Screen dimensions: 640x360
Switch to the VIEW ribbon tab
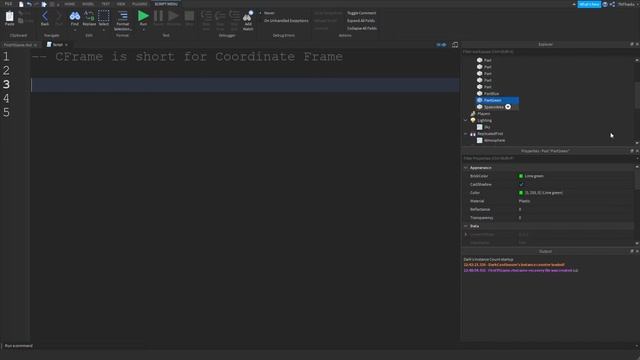[121, 4]
